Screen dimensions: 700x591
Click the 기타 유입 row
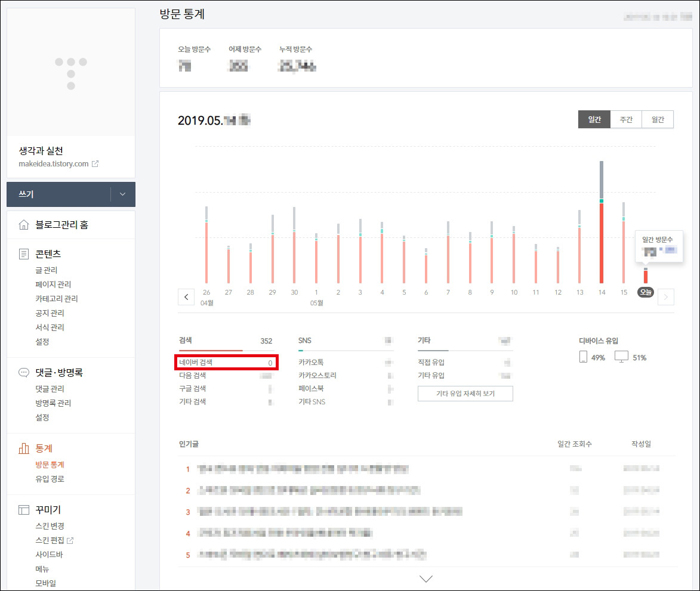[464, 376]
